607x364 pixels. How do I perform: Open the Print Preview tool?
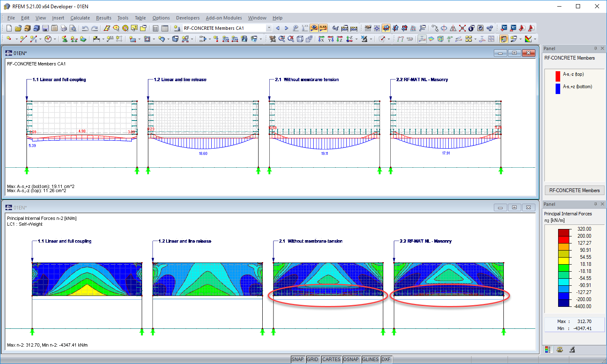73,28
